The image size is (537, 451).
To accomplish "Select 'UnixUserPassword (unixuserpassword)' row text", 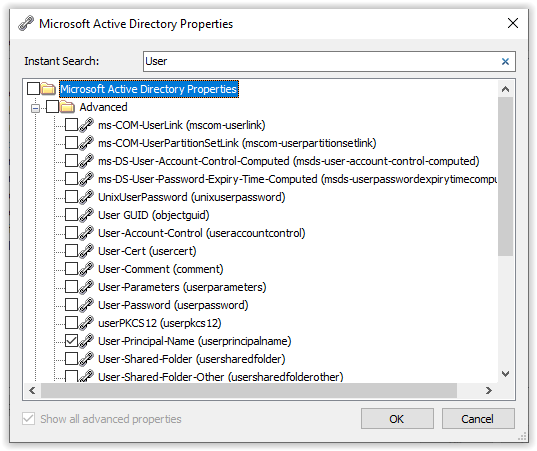I will [191, 197].
